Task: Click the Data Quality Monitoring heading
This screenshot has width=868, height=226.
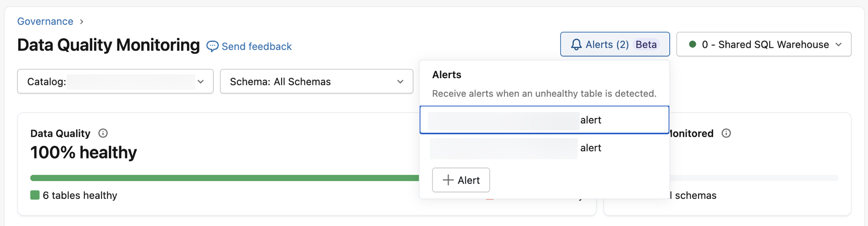Action: point(108,45)
